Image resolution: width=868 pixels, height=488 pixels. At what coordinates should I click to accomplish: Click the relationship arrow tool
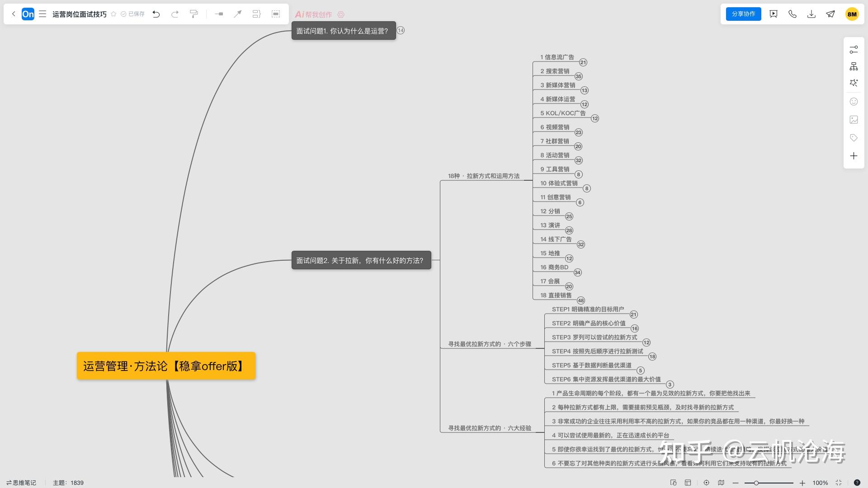click(x=237, y=14)
